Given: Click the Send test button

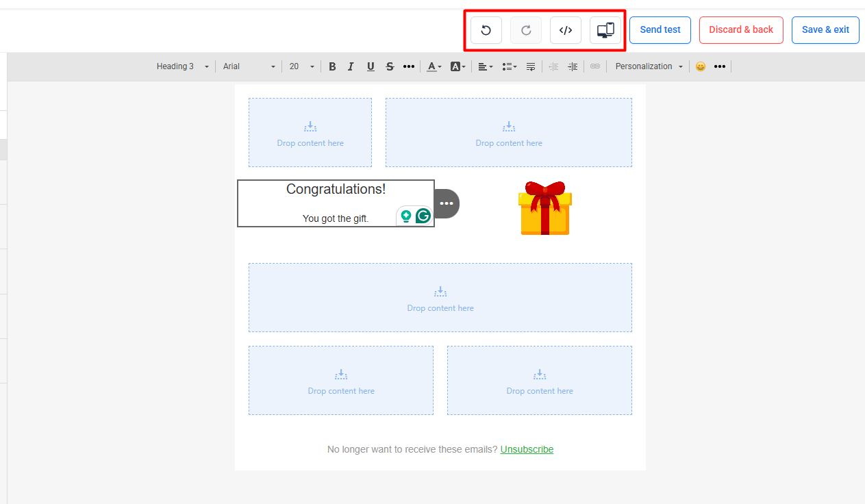Looking at the screenshot, I should [x=660, y=30].
